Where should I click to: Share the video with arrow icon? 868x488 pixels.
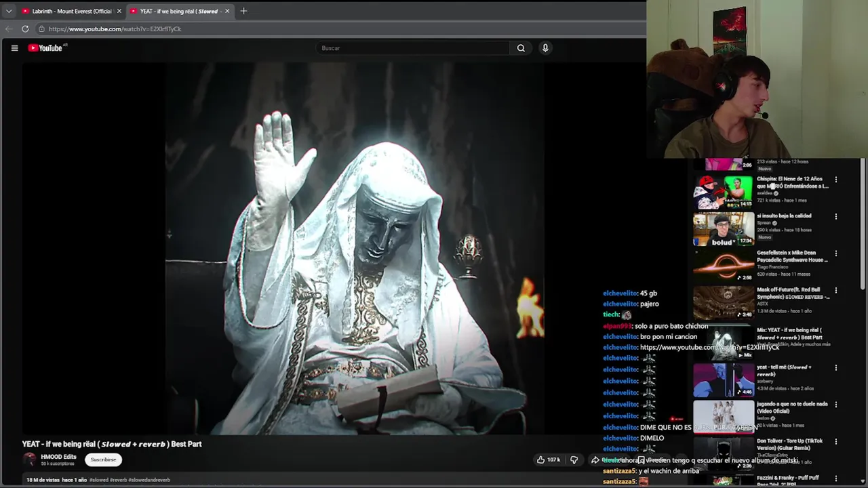click(595, 460)
